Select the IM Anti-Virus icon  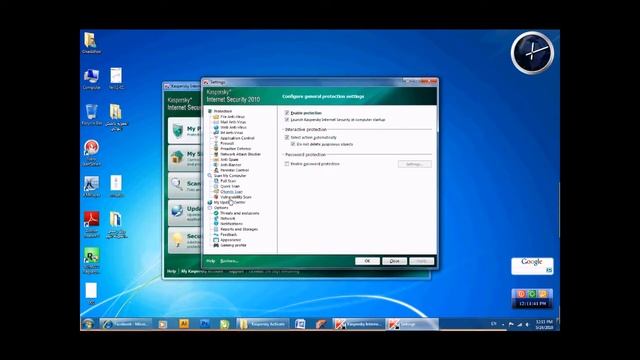tap(216, 133)
